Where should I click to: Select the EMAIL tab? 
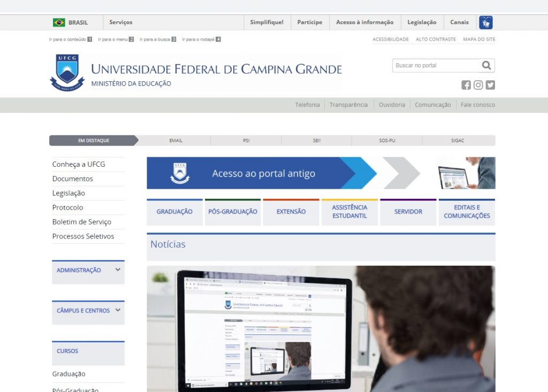click(x=176, y=141)
